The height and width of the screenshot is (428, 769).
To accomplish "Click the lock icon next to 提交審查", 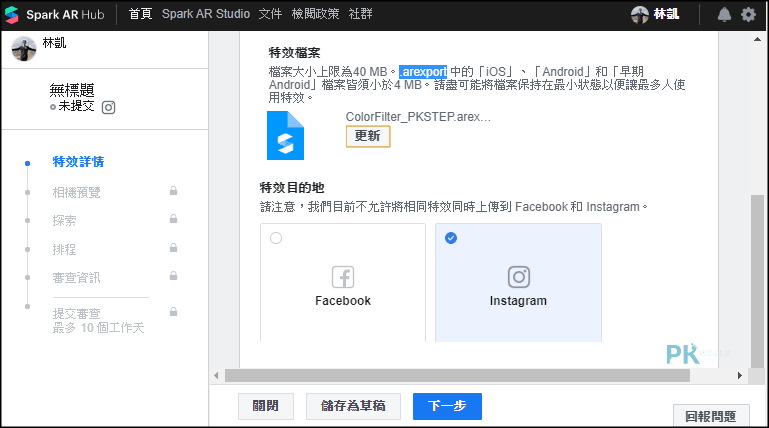I will [x=174, y=311].
